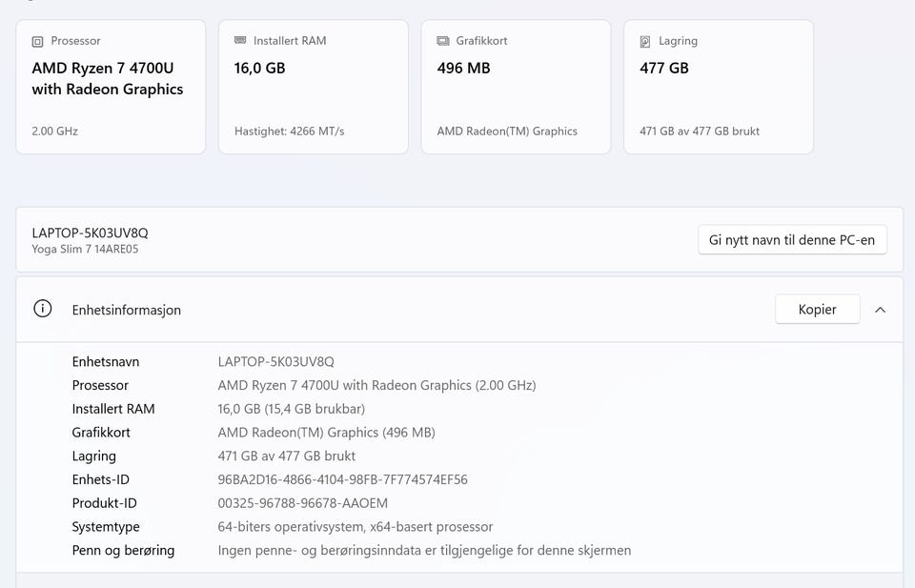Click 471 GB av 477 GB brukt in Lagring card

point(700,132)
